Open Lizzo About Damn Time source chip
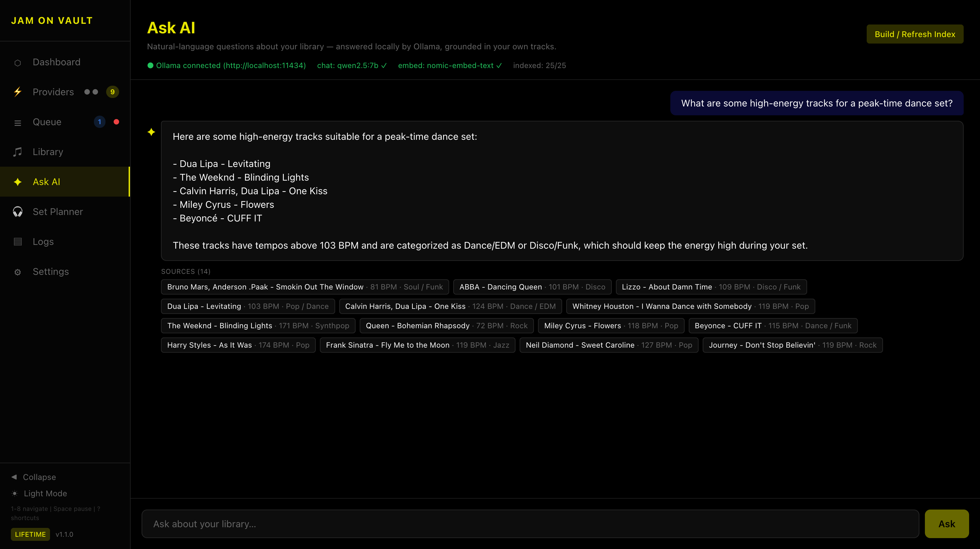This screenshot has height=549, width=980. [711, 287]
